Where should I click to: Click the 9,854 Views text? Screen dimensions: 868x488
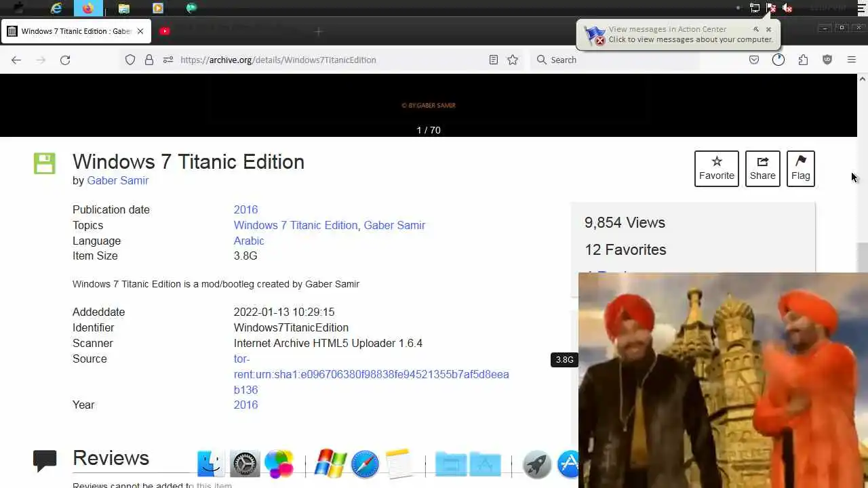625,222
